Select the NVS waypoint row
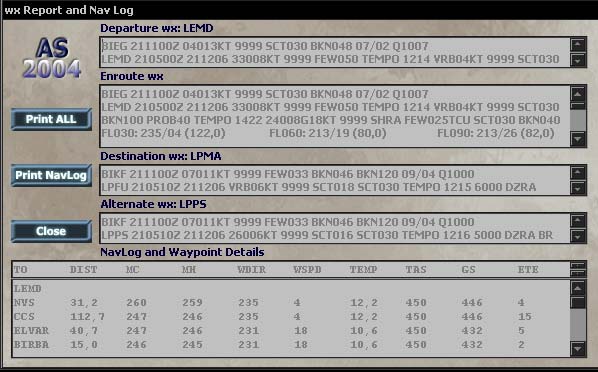 (x=291, y=303)
